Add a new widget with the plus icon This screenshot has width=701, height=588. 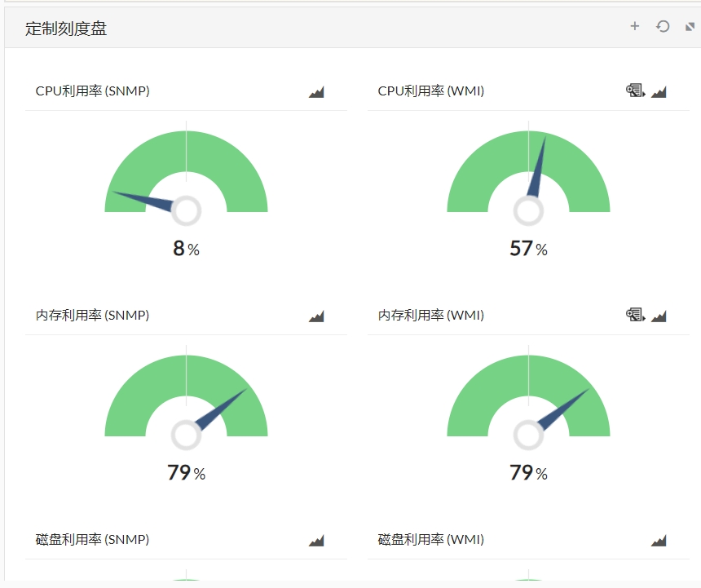click(x=634, y=26)
